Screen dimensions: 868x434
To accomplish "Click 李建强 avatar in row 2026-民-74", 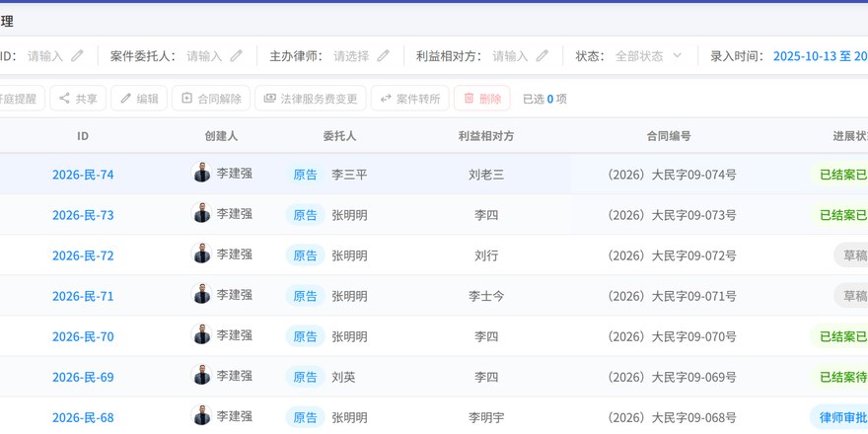I will (201, 173).
